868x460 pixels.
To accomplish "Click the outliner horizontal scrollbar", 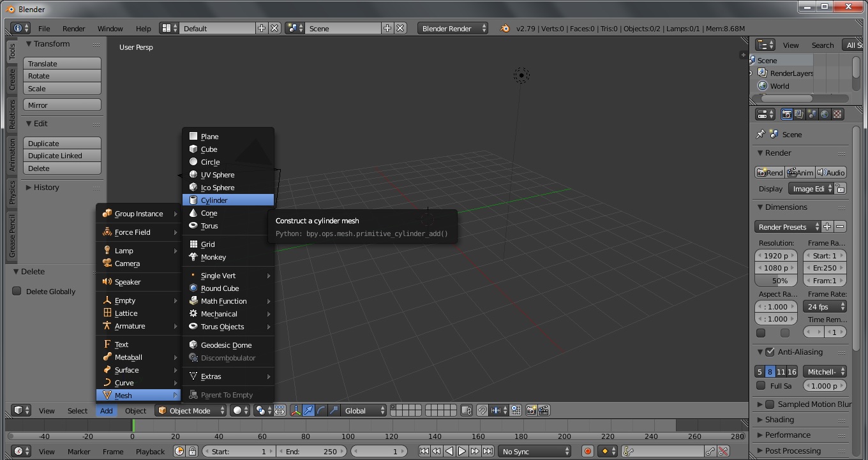I will point(786,98).
